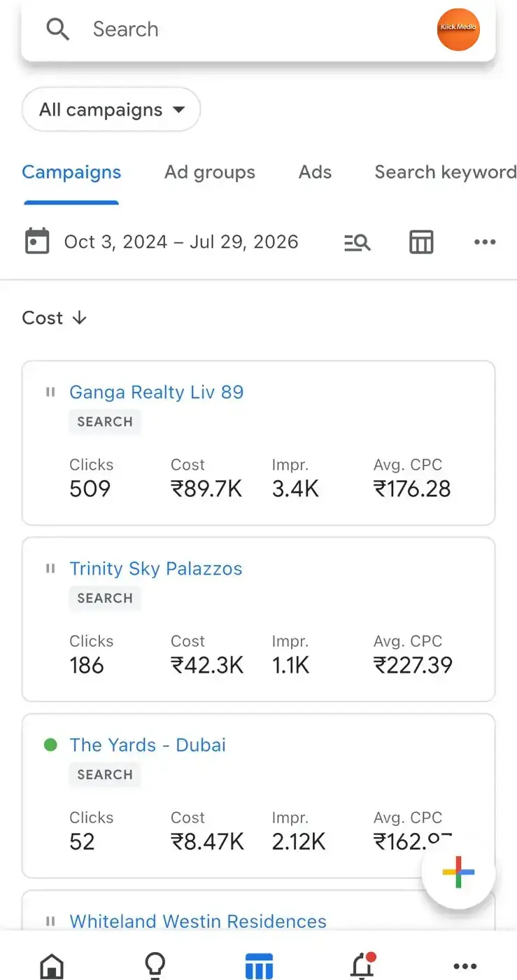Image resolution: width=517 pixels, height=980 pixels.
Task: Switch to the Ads tab
Action: (315, 172)
